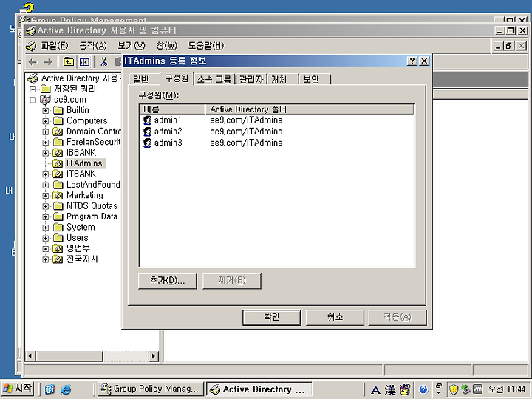The image size is (532, 399).
Task: Select se9.com/ITAdmins path for admin2
Action: click(x=246, y=132)
